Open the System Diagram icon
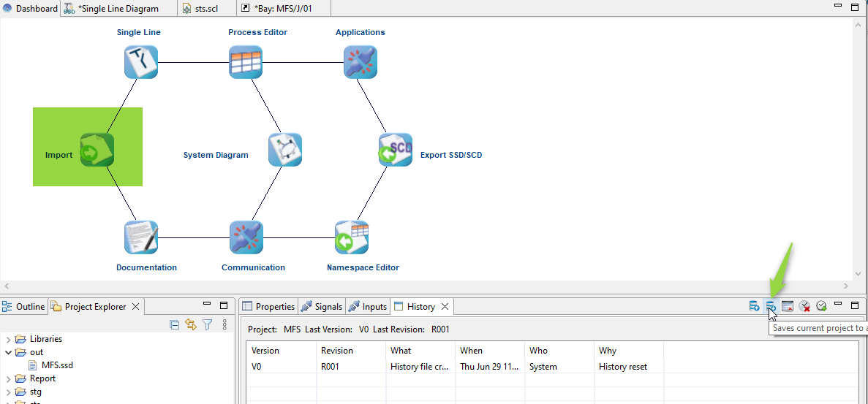The height and width of the screenshot is (404, 868). 284,150
